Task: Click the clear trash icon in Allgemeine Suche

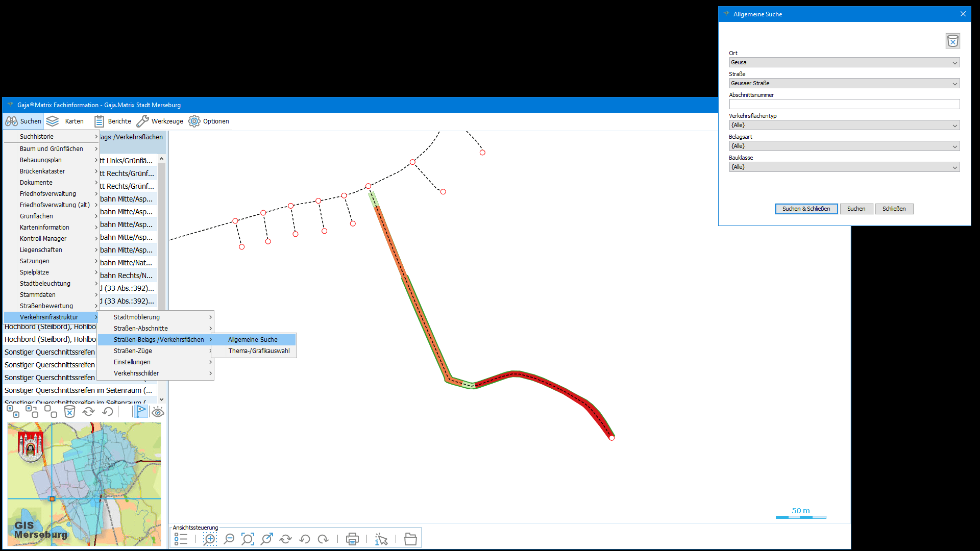Action: tap(952, 41)
